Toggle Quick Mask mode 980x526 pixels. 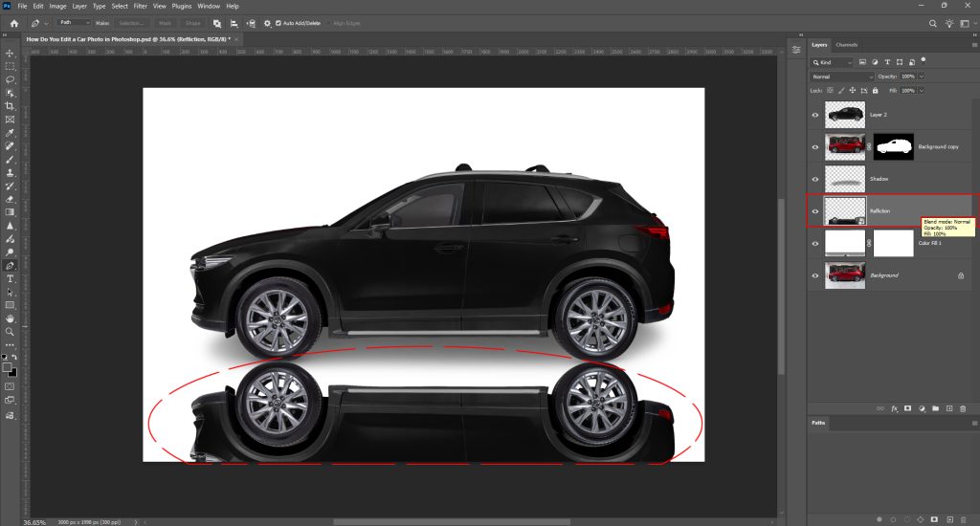tap(10, 386)
